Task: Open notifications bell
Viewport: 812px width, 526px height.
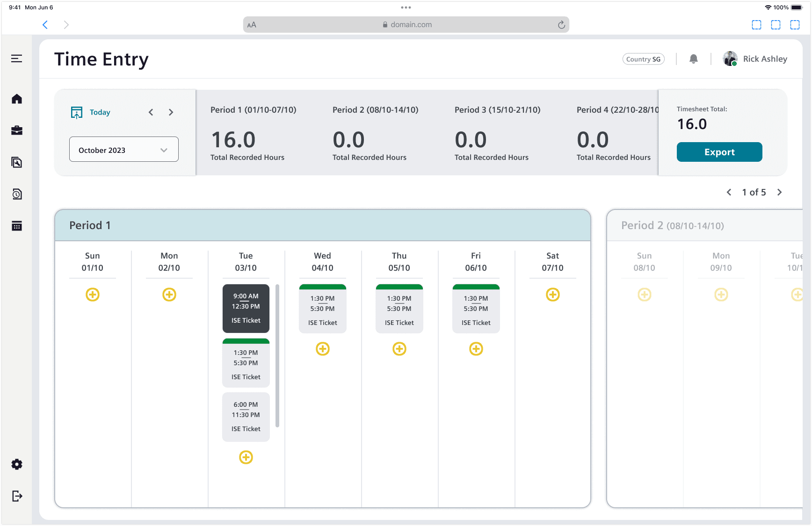Action: 694,59
